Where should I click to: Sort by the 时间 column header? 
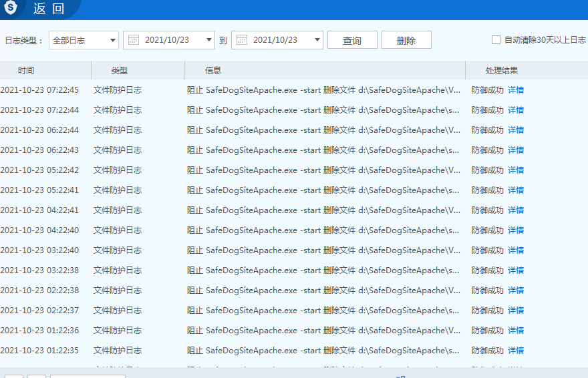point(26,70)
